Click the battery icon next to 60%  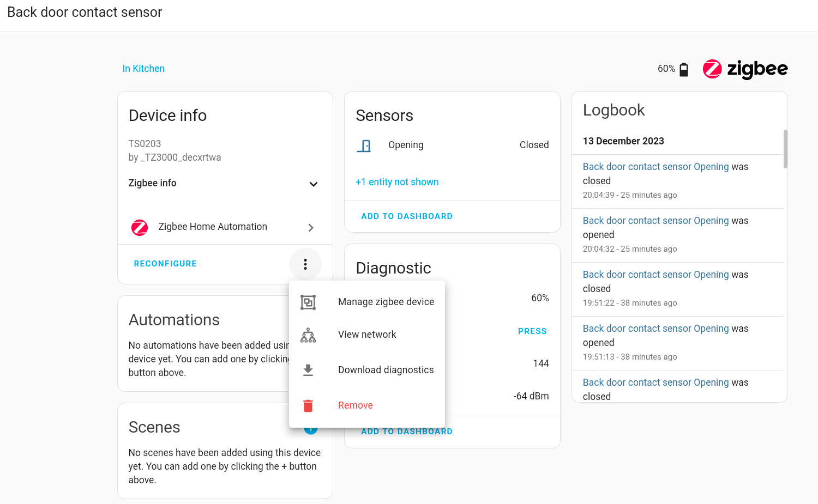(x=684, y=69)
